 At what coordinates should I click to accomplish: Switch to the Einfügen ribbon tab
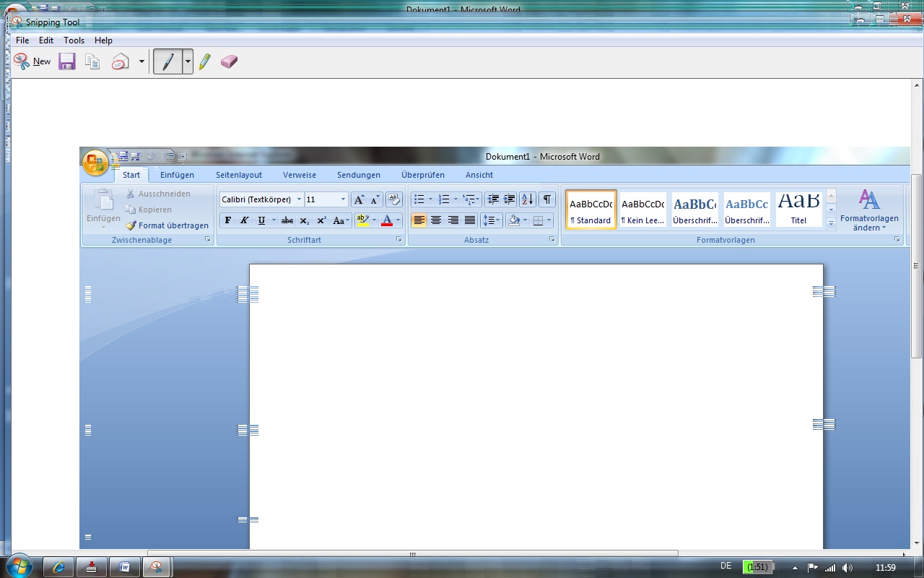pyautogui.click(x=177, y=175)
